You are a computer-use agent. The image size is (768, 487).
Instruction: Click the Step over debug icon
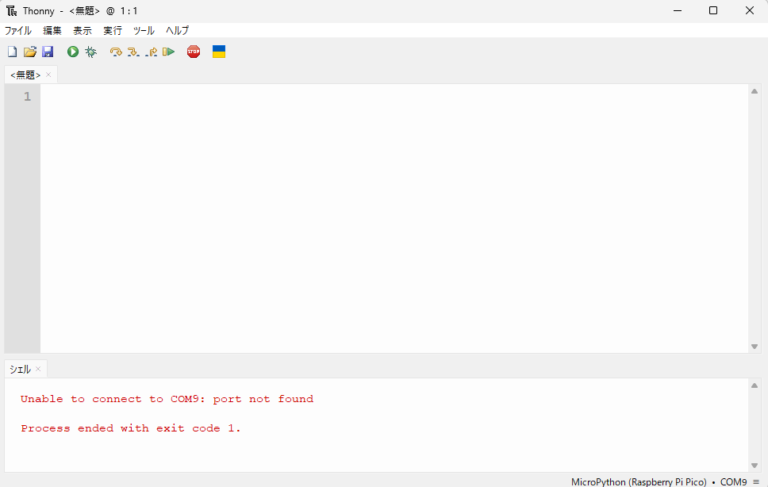116,52
